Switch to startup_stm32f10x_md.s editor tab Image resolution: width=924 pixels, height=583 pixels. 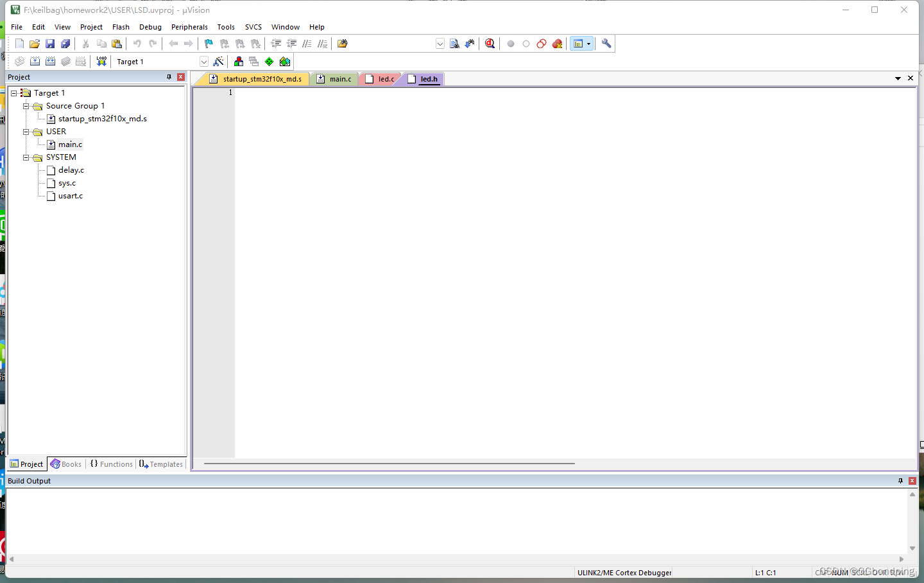(x=256, y=79)
